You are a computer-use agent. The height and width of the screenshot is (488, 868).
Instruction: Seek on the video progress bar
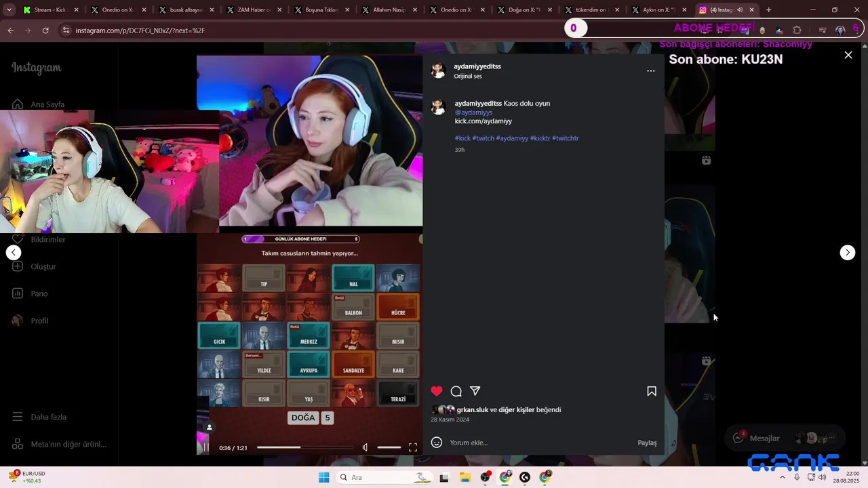[304, 447]
